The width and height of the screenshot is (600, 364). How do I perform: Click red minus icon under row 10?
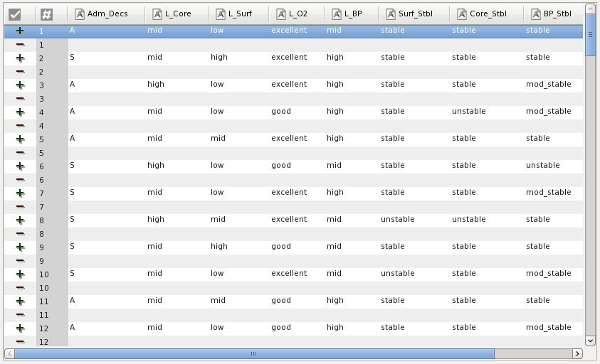[x=21, y=288]
